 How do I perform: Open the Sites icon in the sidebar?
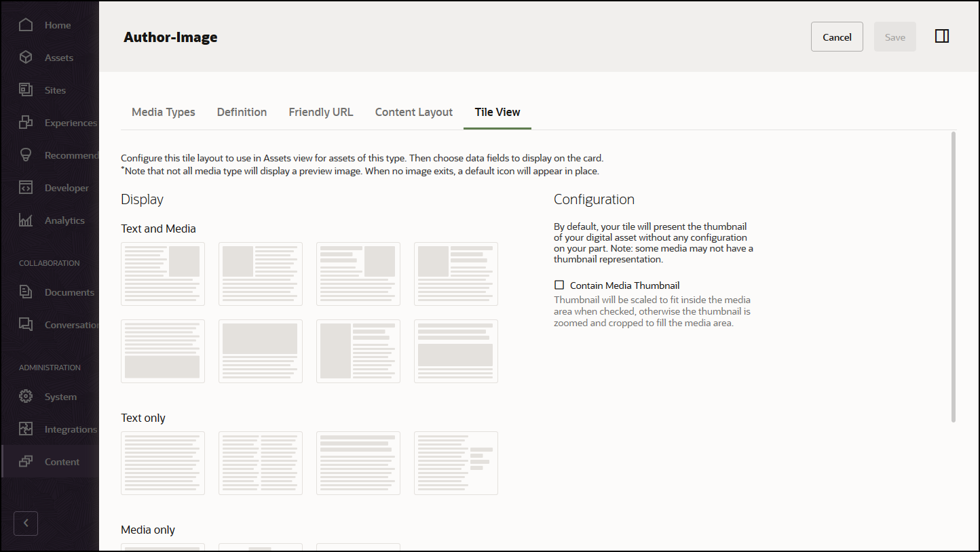(26, 90)
